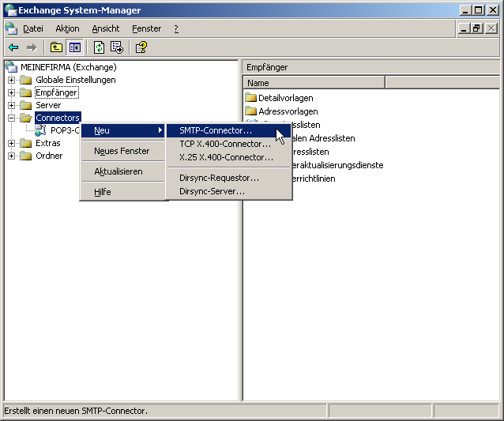Click the Help toolbar icon
504x421 pixels.
point(141,47)
